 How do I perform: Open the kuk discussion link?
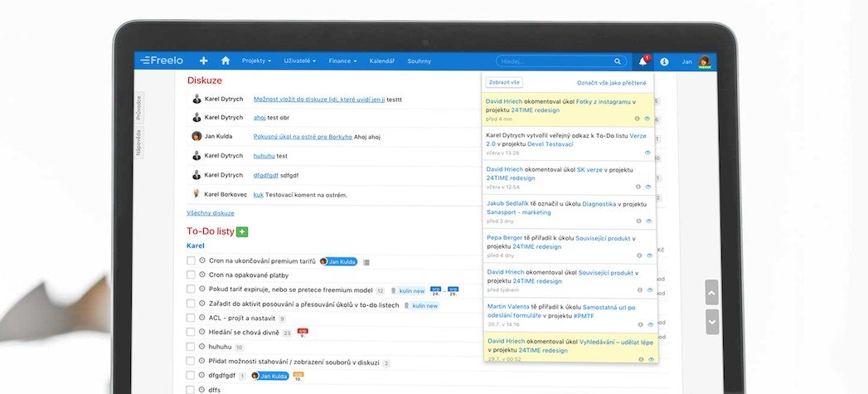pos(259,195)
